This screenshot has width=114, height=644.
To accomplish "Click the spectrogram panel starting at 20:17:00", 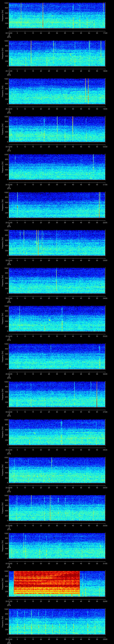I will (57, 54).
